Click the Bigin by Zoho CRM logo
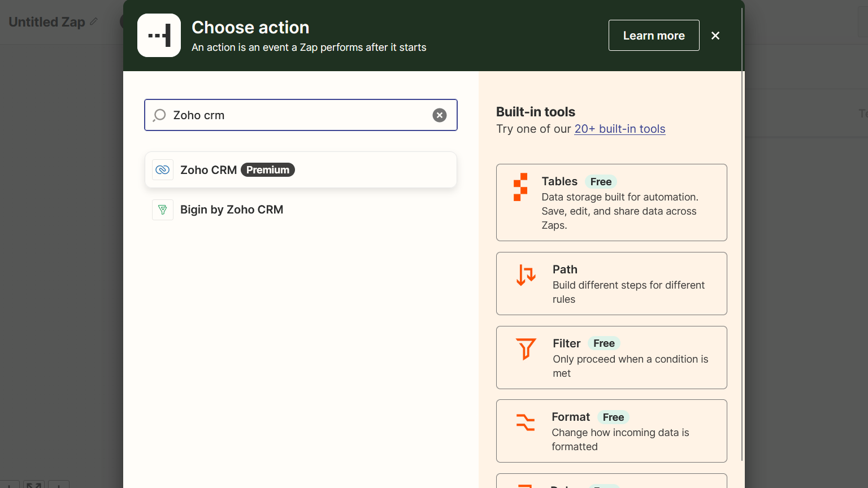Viewport: 868px width, 488px height. coord(163,210)
